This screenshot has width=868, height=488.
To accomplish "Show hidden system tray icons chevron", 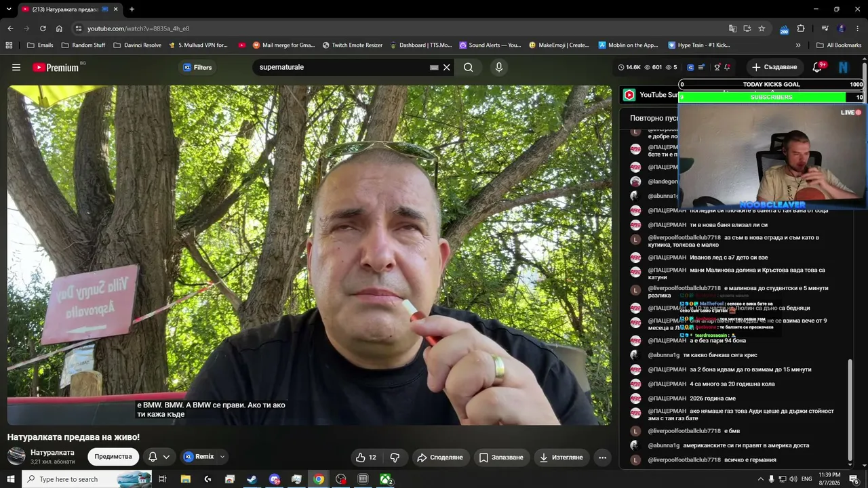I will tap(760, 479).
